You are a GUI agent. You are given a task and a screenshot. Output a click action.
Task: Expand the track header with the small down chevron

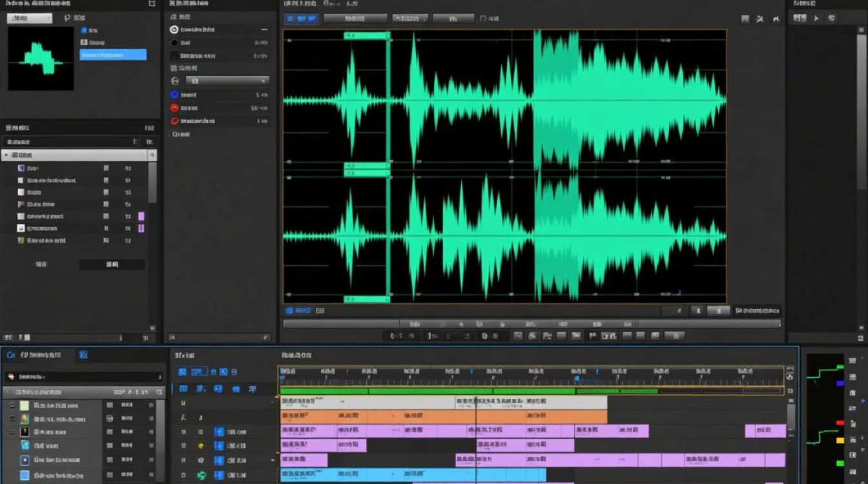click(273, 460)
